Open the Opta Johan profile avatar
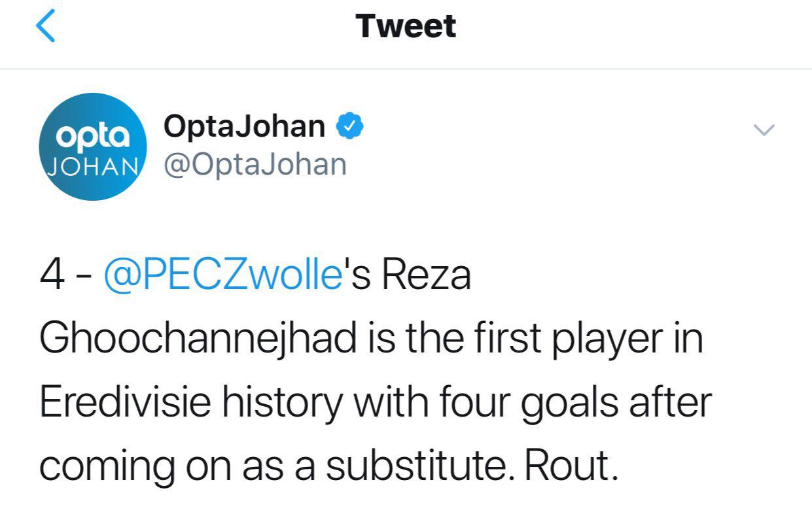This screenshot has height=514, width=812. click(x=94, y=146)
